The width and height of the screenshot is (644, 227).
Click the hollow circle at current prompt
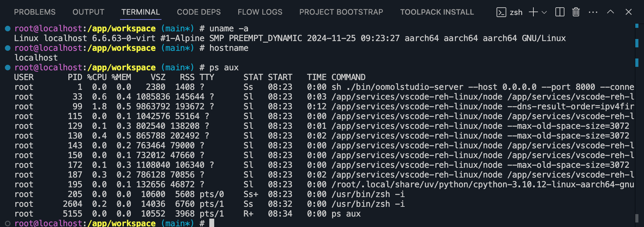(7, 223)
